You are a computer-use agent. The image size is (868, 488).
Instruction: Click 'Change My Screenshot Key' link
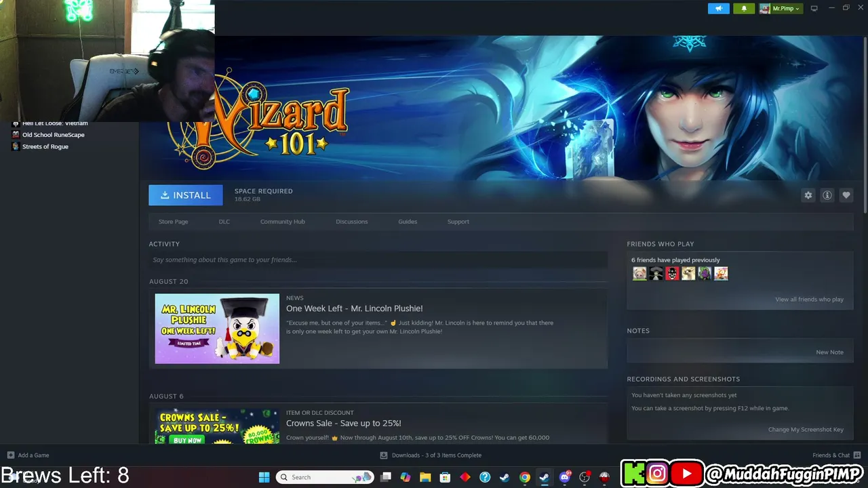(806, 430)
